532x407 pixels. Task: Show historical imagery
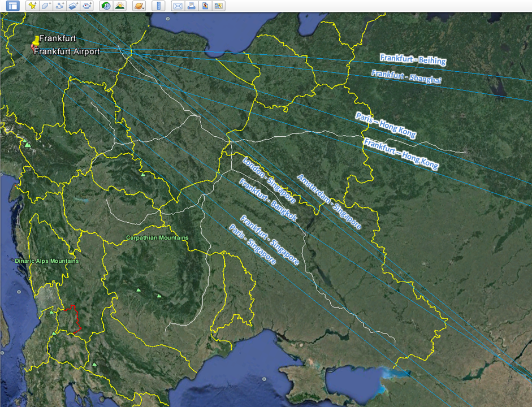coord(106,6)
